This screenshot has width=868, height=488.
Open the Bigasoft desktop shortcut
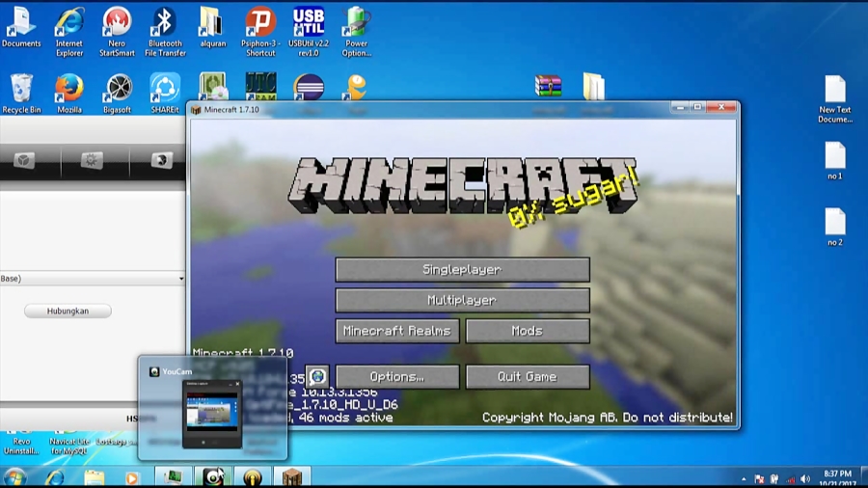[117, 93]
